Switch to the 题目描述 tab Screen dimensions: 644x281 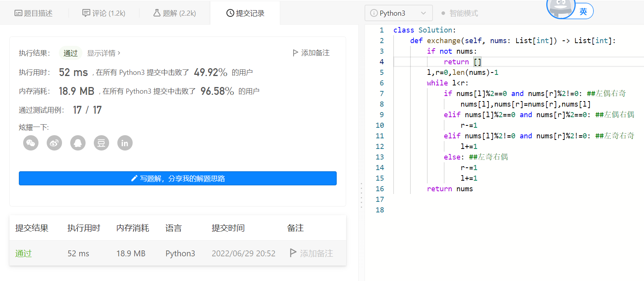34,13
